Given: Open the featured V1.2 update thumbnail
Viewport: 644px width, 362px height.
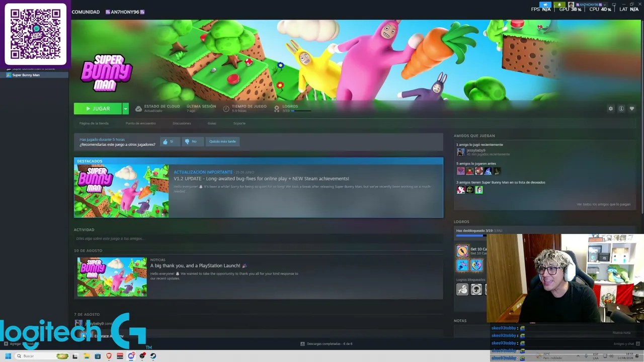Looking at the screenshot, I should pos(121,191).
